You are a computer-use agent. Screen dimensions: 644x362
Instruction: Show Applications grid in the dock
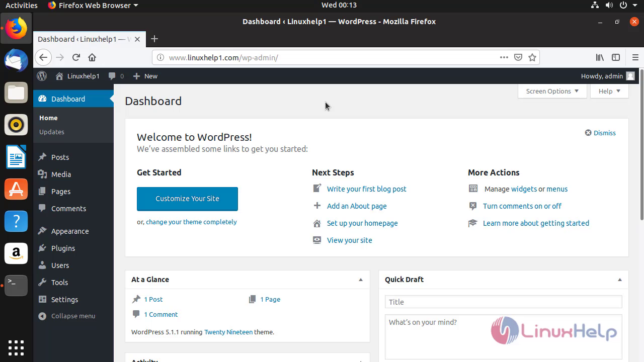click(16, 347)
